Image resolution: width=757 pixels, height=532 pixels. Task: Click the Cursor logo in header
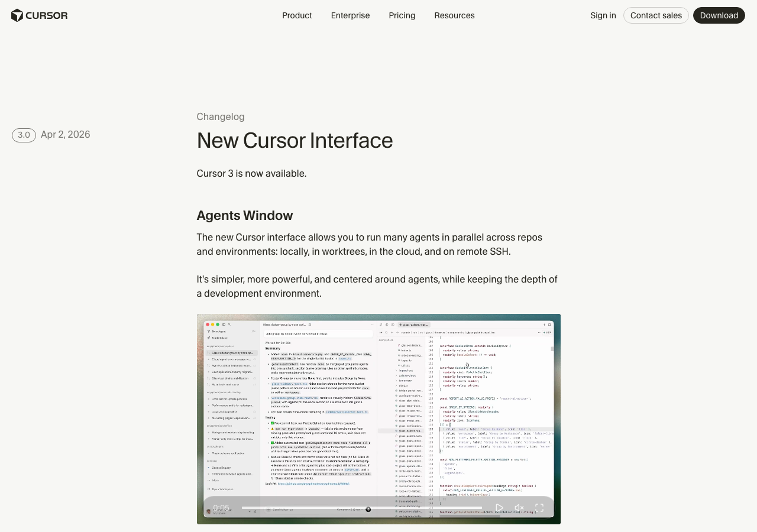39,15
